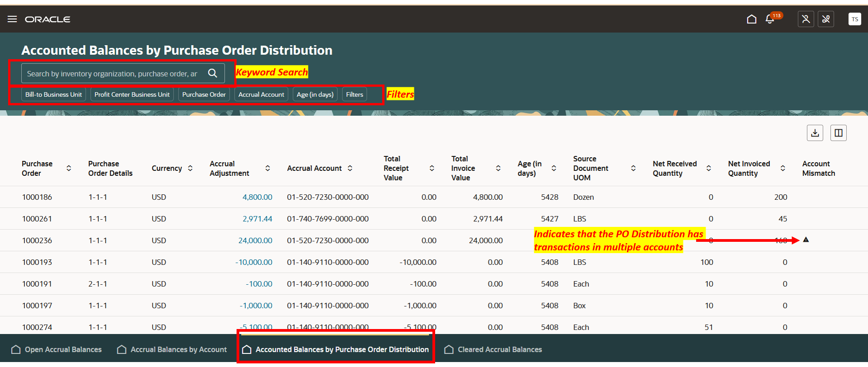The image size is (868, 367).
Task: Select purchase order 1000193 cell
Action: coord(37,262)
